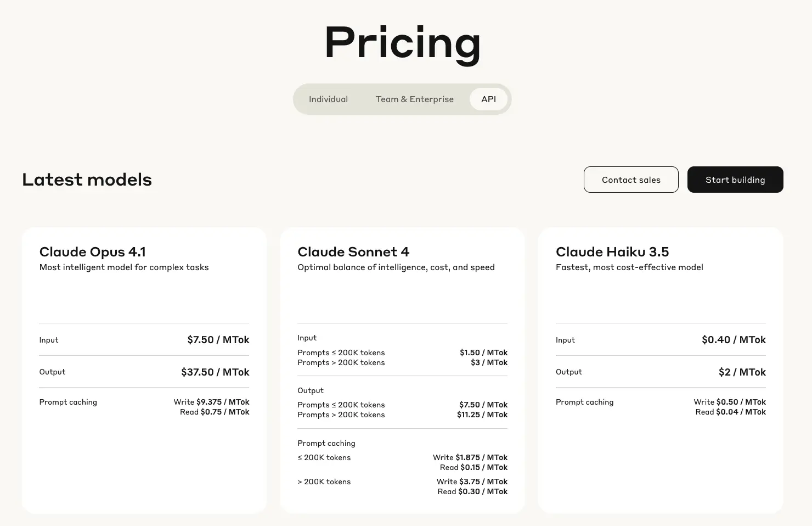
Task: Click Sonnet cache Read $0.30 / MTok
Action: pyautogui.click(x=472, y=491)
